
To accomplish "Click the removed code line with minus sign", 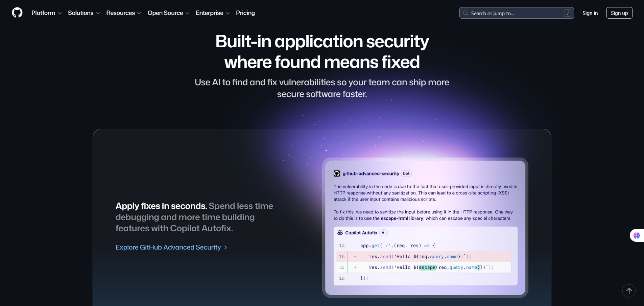I will (424, 257).
